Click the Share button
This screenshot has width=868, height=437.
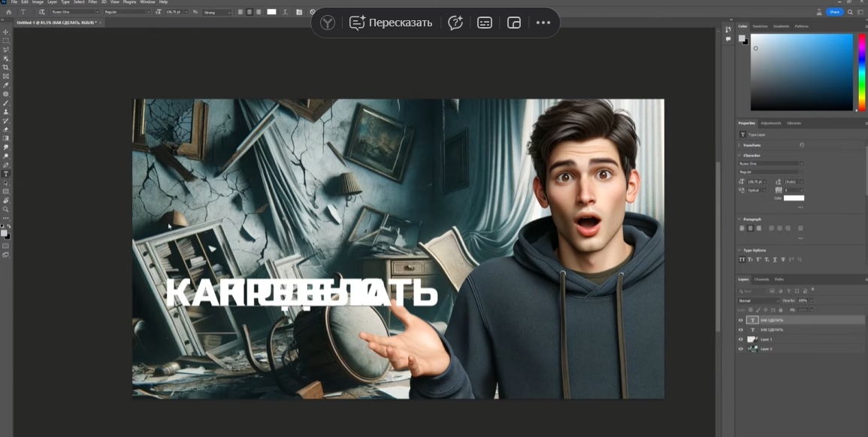(x=834, y=11)
